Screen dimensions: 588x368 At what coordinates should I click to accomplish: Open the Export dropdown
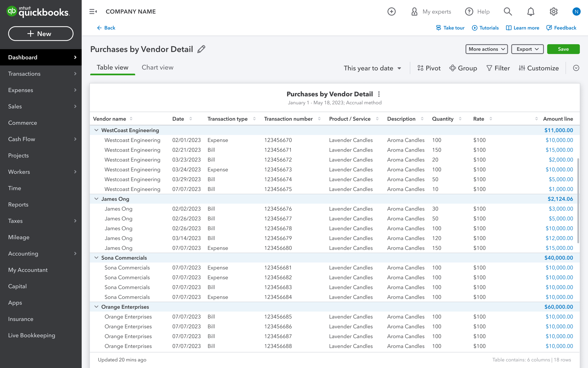[x=527, y=49]
